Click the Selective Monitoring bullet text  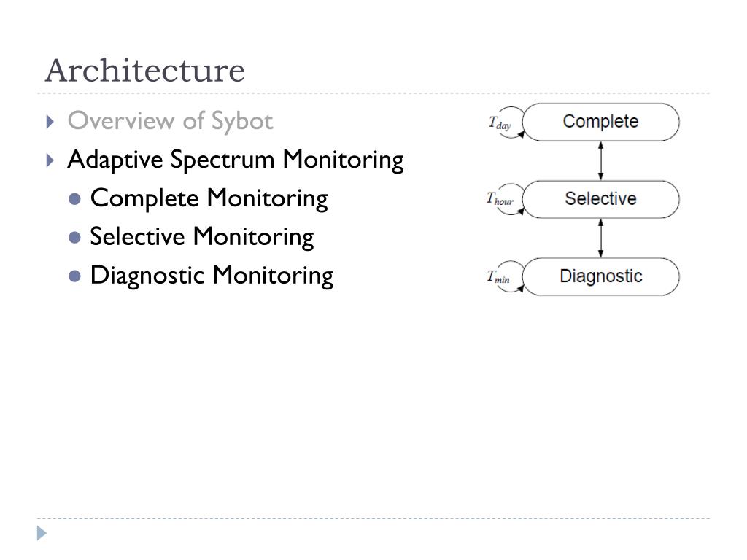point(202,237)
